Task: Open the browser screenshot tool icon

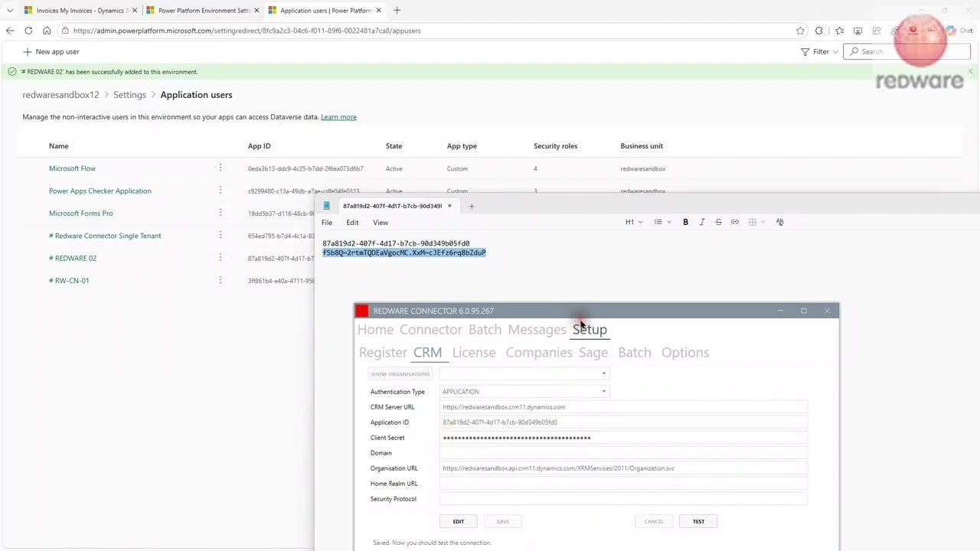Action: click(x=857, y=31)
